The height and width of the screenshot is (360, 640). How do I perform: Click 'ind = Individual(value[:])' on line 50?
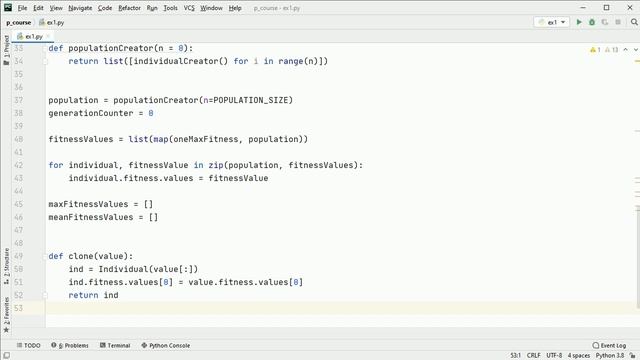point(133,269)
